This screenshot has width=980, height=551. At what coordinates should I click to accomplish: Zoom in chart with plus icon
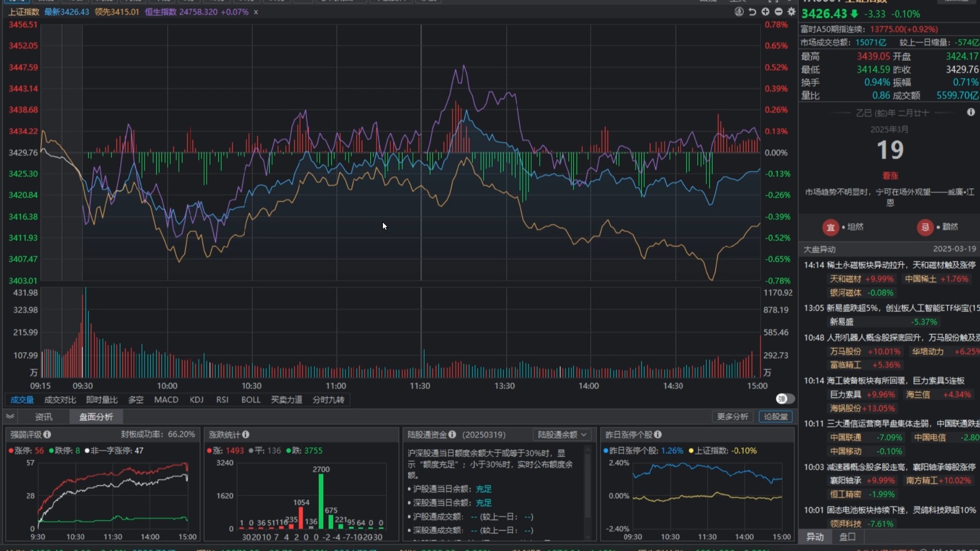[765, 12]
